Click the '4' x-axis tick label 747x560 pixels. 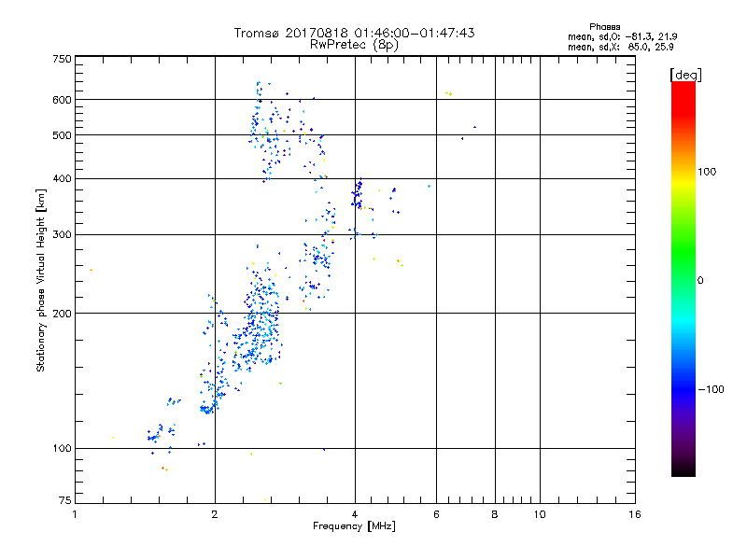pyautogui.click(x=355, y=514)
